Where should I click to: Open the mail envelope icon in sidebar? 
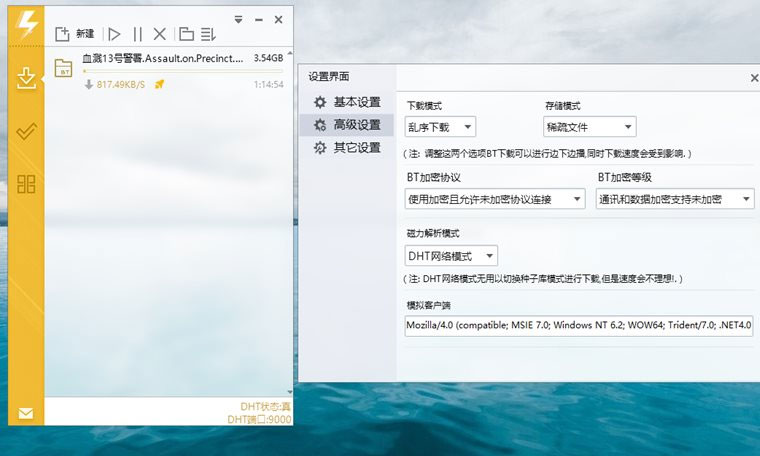coord(26,413)
